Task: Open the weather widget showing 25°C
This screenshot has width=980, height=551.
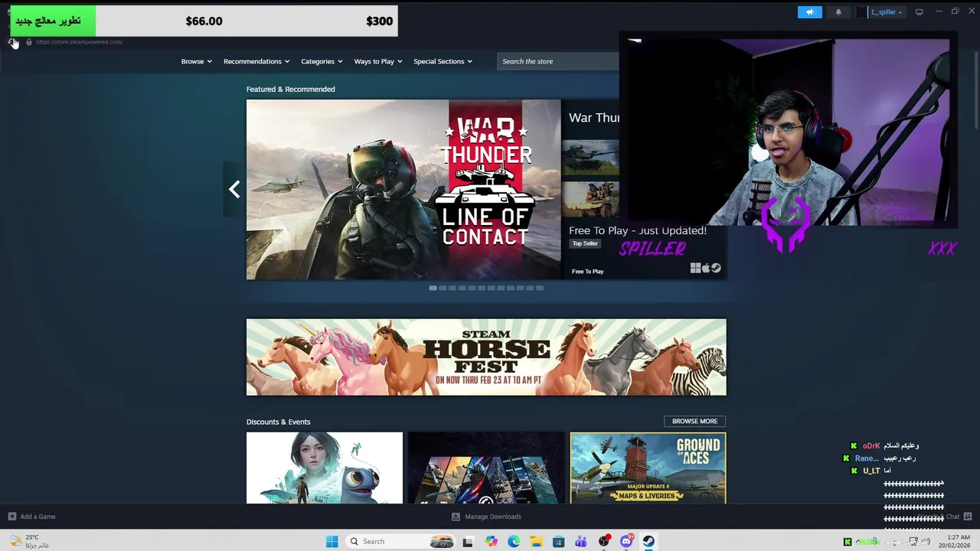Action: click(29, 541)
